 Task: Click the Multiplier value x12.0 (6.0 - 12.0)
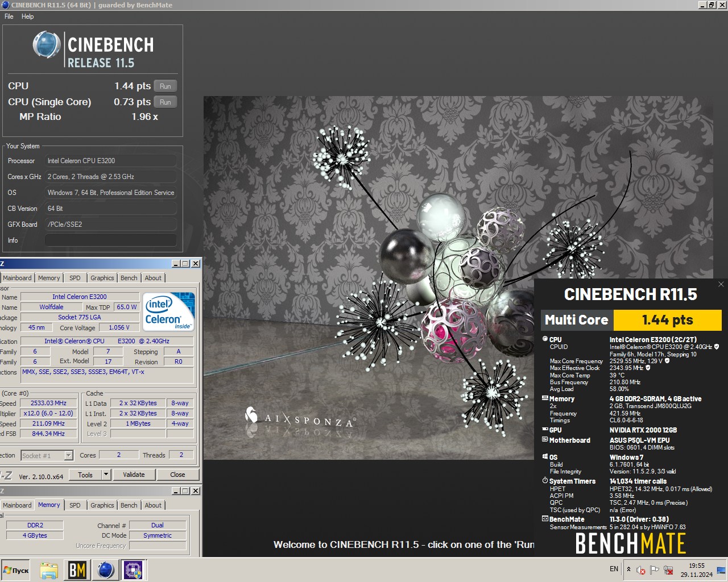point(48,413)
